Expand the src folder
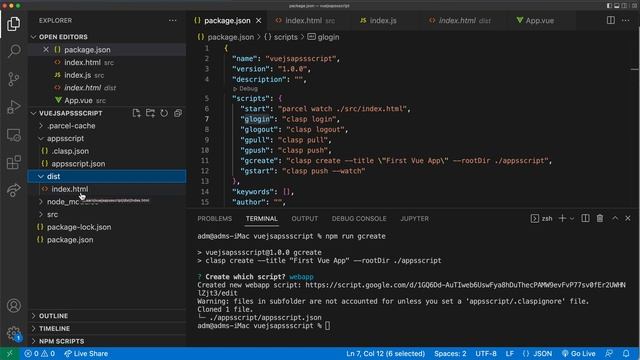The height and width of the screenshot is (360, 640). tap(107, 214)
